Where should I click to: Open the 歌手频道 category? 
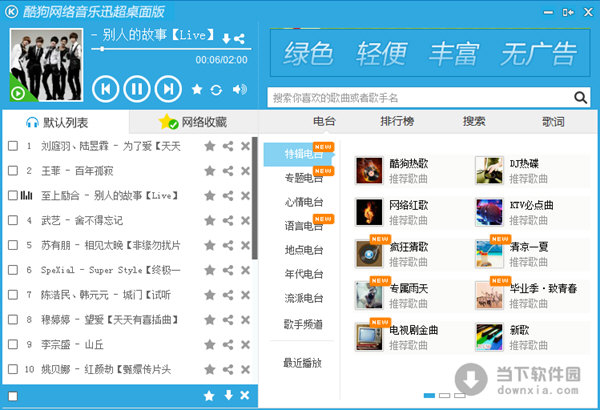pyautogui.click(x=303, y=325)
